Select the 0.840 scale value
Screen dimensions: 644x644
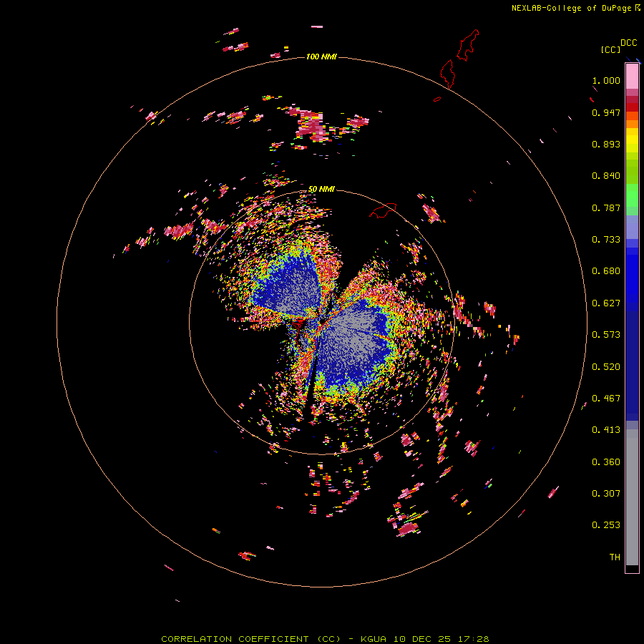point(606,176)
